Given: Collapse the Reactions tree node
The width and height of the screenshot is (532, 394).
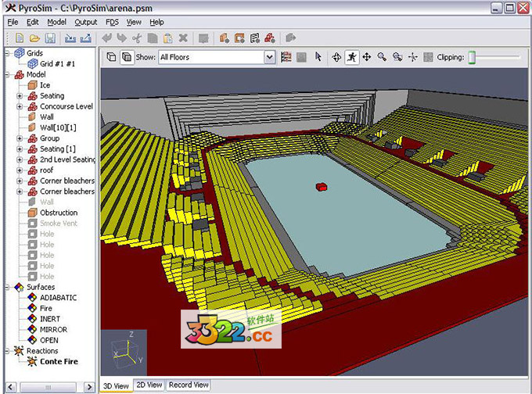Looking at the screenshot, I should (x=8, y=351).
